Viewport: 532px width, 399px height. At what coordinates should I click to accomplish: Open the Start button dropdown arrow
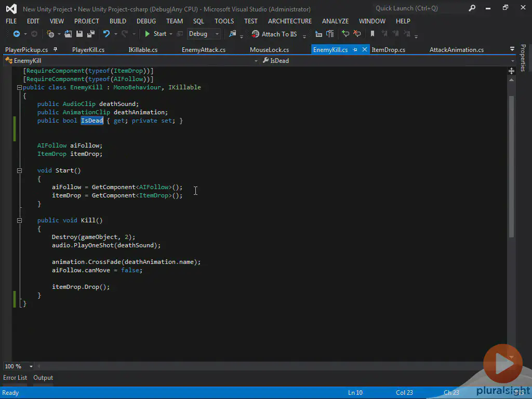[x=170, y=34]
